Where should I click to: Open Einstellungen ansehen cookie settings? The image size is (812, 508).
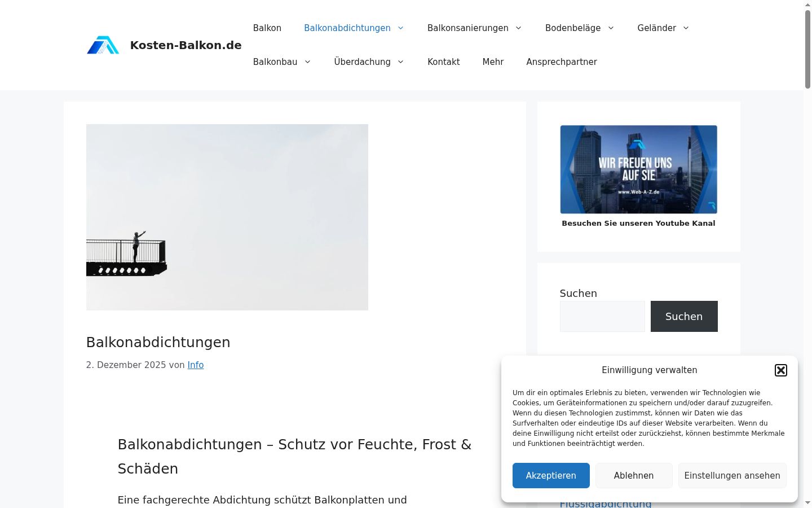coord(732,475)
